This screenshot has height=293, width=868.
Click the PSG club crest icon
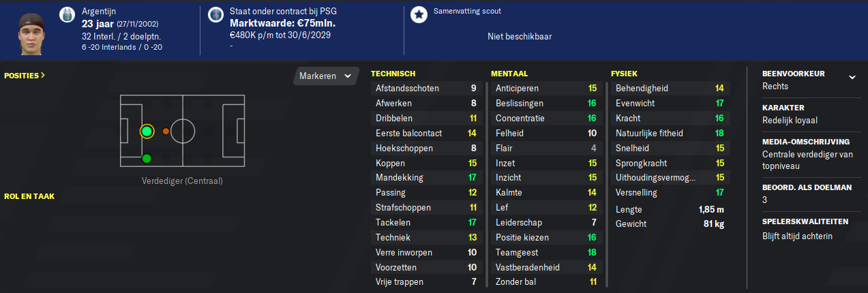[216, 14]
